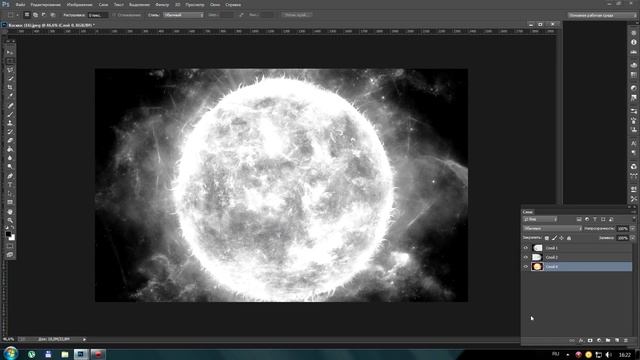Toggle lock position icon
Viewport: 640px width, 360px height.
click(562, 238)
